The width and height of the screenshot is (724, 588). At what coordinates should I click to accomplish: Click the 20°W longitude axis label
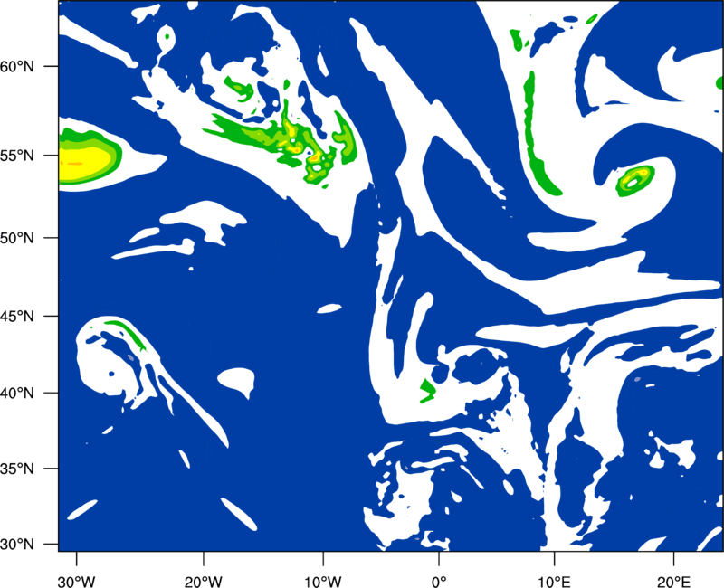pos(204,582)
